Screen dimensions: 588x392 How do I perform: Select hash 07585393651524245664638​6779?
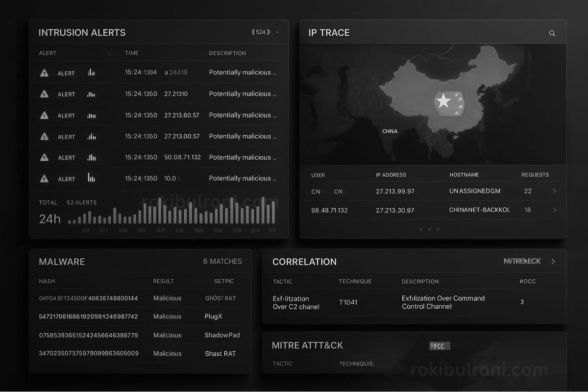click(88, 335)
